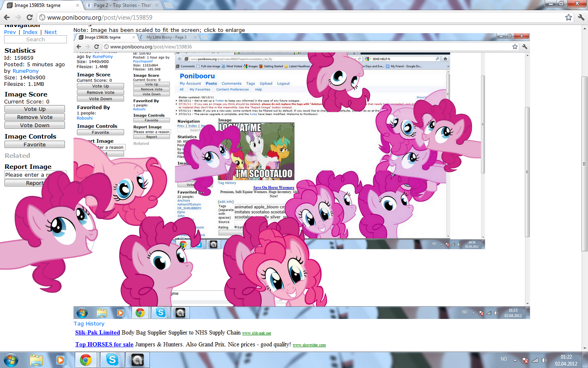The image size is (588, 368).
Task: Submit the Report button
Action: [35, 183]
